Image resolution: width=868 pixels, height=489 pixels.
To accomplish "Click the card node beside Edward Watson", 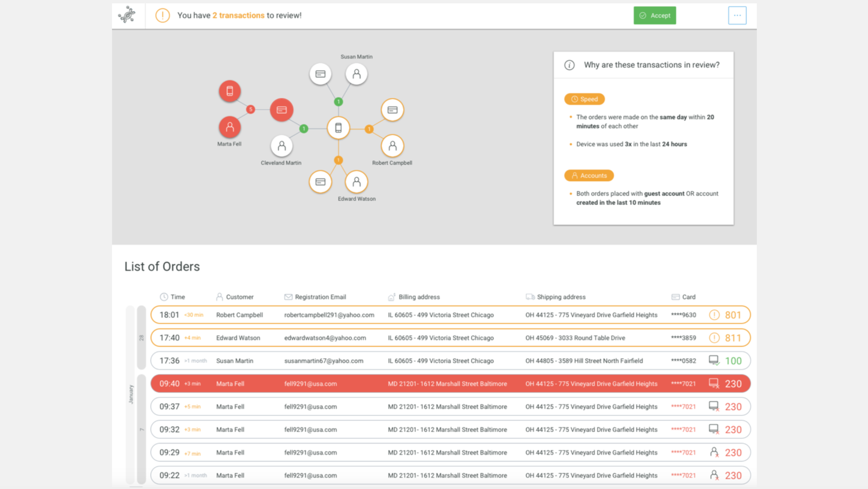I will [320, 182].
